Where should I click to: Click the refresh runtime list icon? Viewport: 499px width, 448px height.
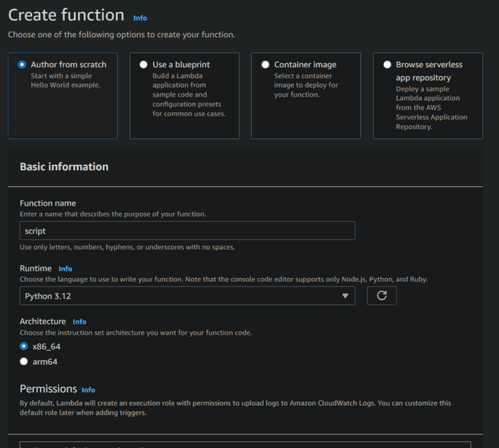(x=382, y=296)
